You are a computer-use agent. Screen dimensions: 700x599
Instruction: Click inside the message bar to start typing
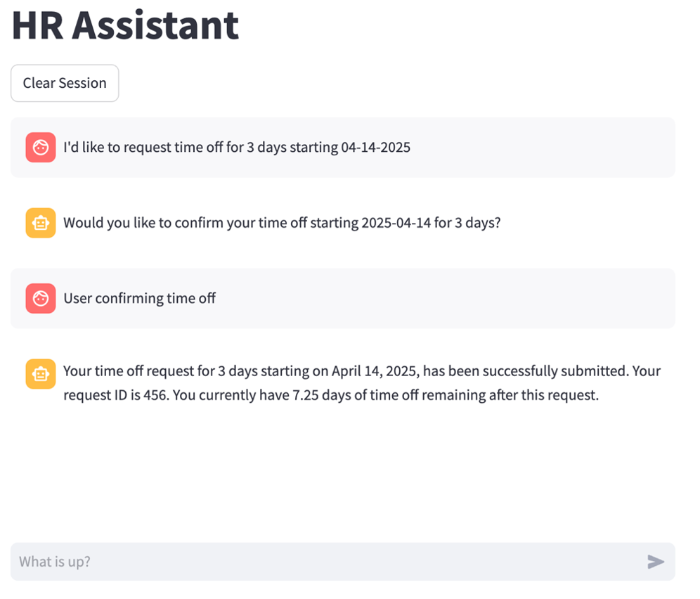pos(281,561)
